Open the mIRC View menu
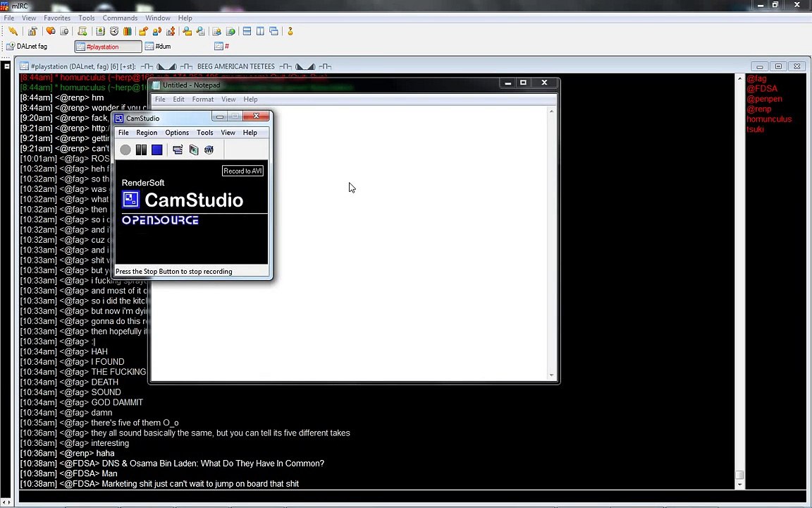 point(29,18)
